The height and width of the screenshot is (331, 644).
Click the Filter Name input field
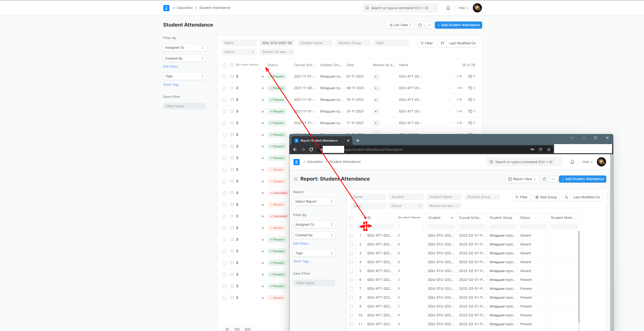(x=185, y=106)
